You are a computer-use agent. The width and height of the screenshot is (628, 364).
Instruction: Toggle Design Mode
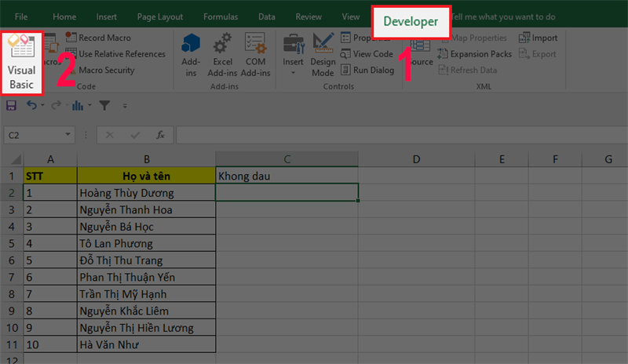[x=323, y=55]
